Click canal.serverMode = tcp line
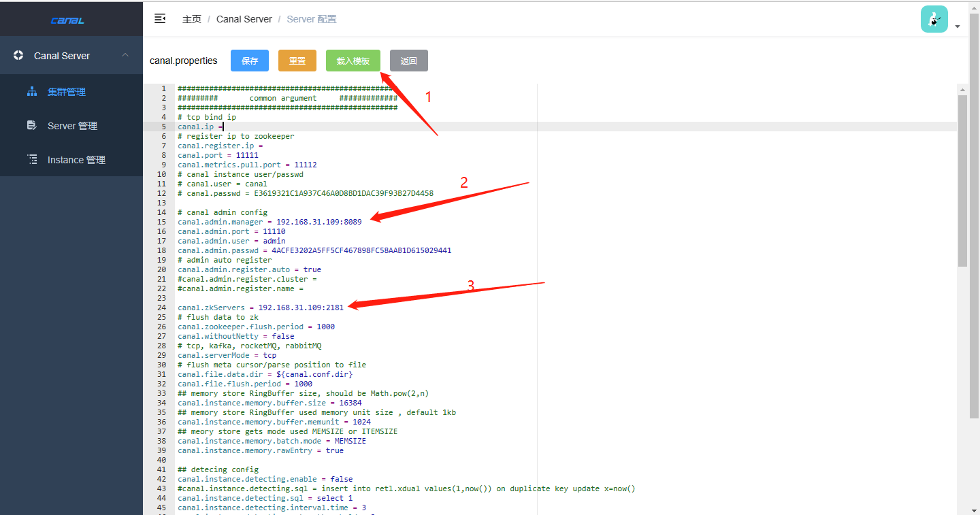 227,355
